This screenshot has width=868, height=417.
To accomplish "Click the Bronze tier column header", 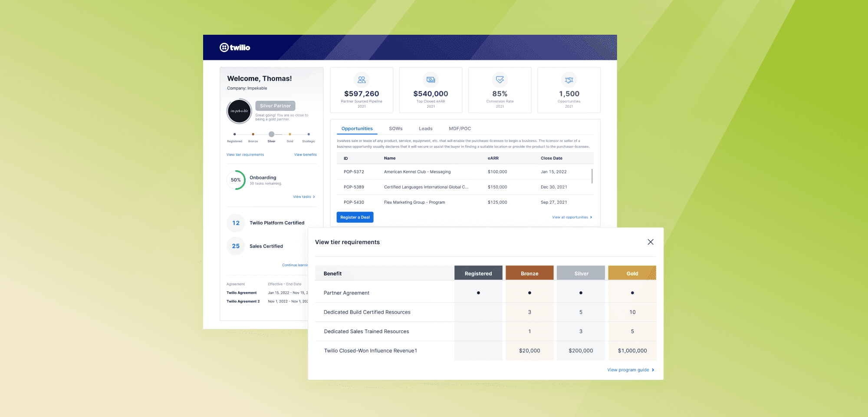I will tap(529, 273).
